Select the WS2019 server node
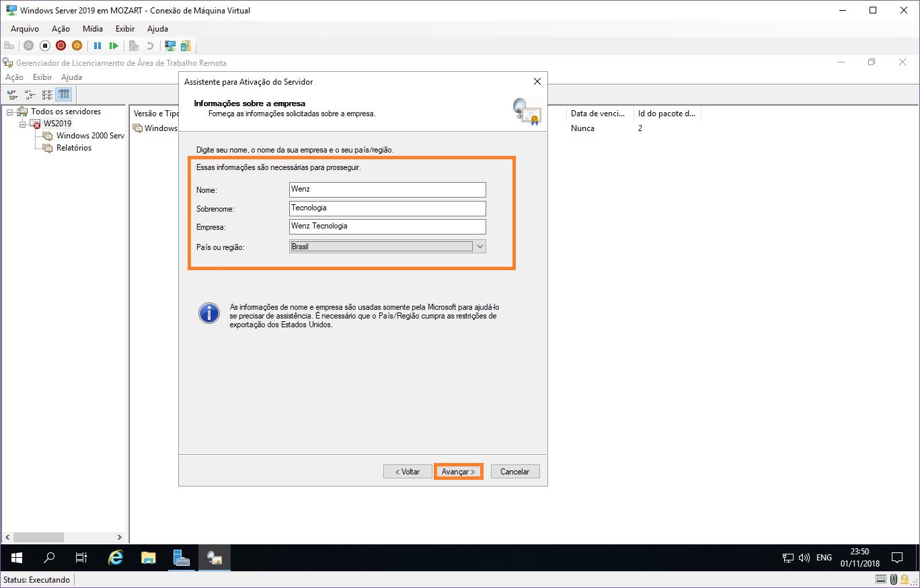Viewport: 920px width, 588px height. pyautogui.click(x=57, y=124)
